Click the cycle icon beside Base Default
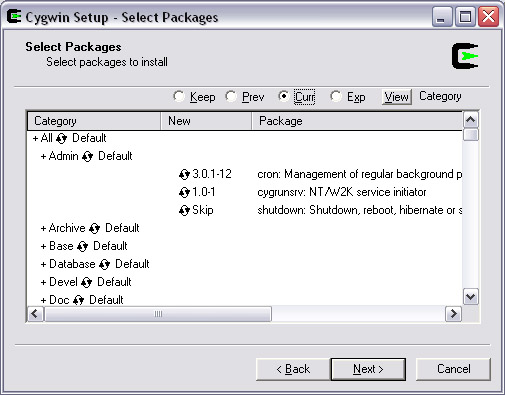 click(82, 246)
